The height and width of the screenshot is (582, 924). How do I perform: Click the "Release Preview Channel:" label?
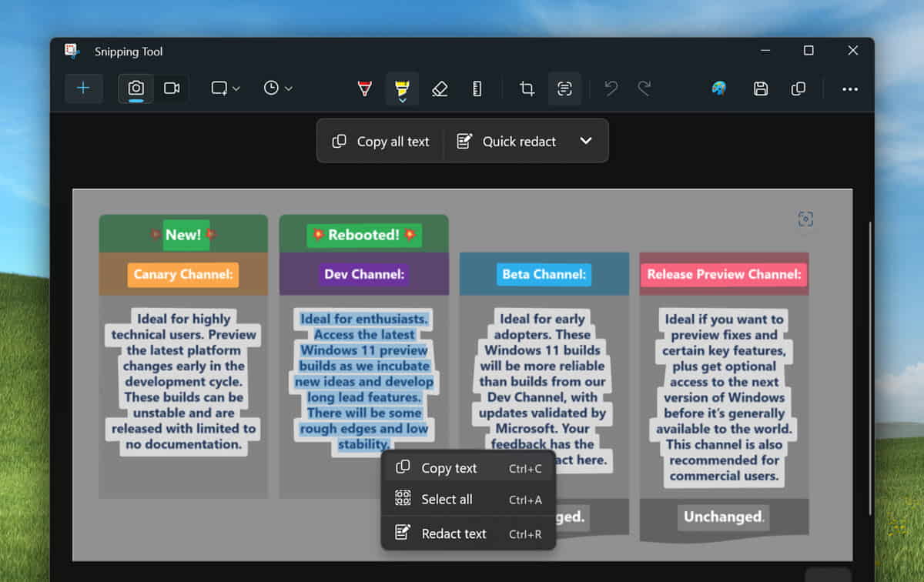click(x=724, y=274)
